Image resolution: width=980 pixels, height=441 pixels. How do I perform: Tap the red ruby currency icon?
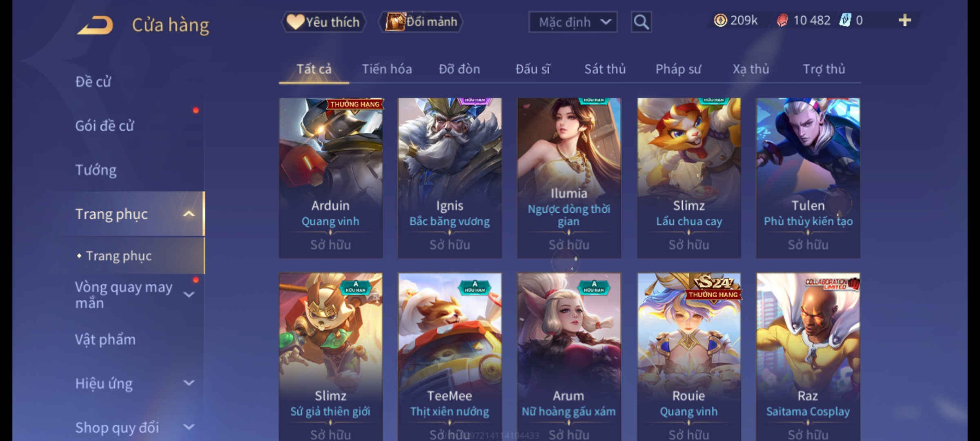point(782,20)
